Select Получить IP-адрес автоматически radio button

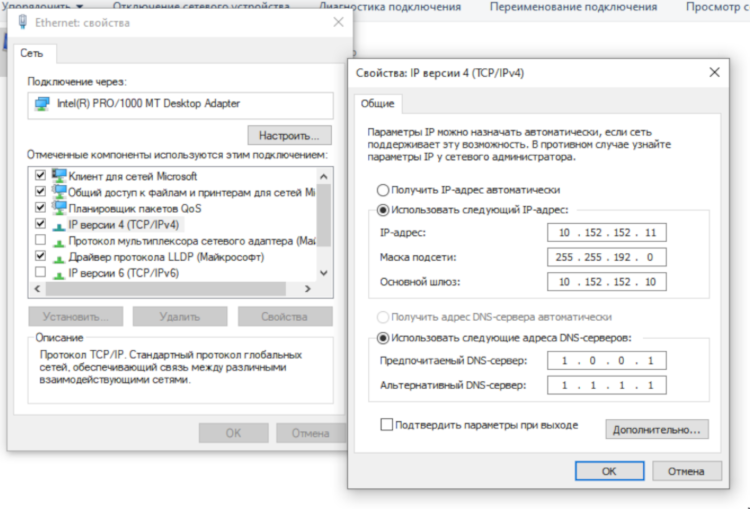coord(382,189)
